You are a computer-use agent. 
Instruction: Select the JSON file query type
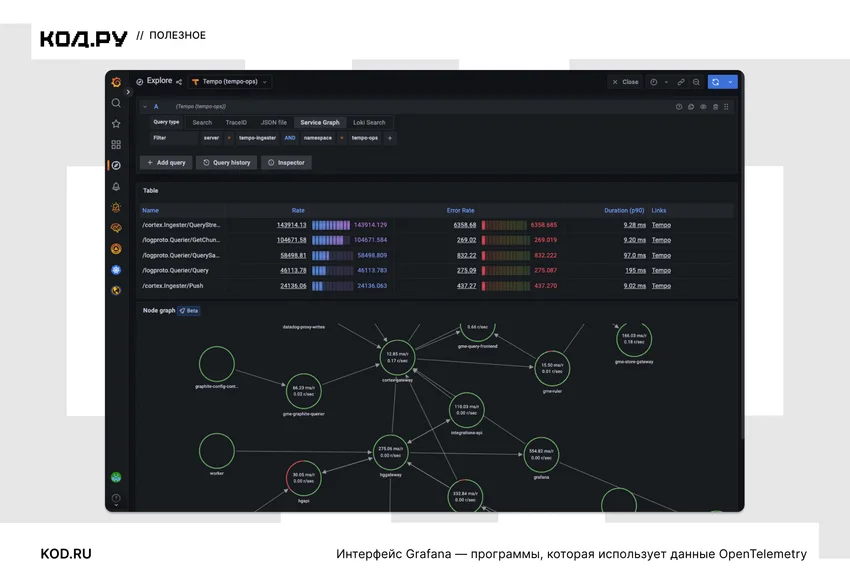click(x=274, y=122)
